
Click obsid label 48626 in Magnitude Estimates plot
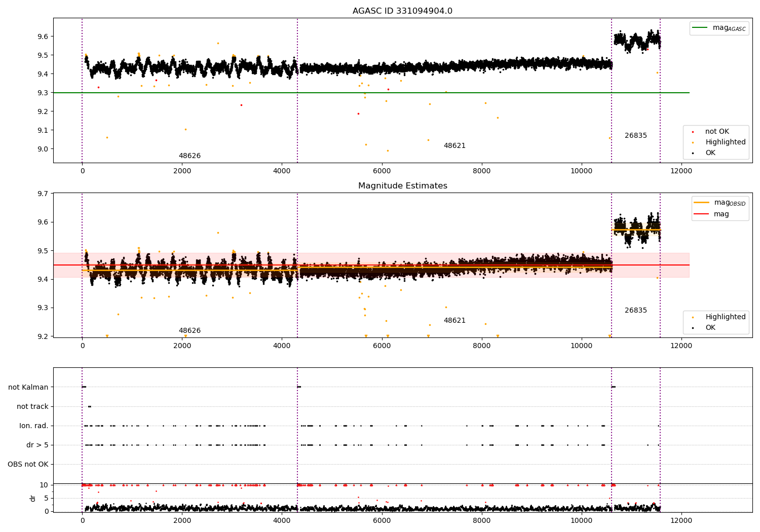(x=189, y=331)
